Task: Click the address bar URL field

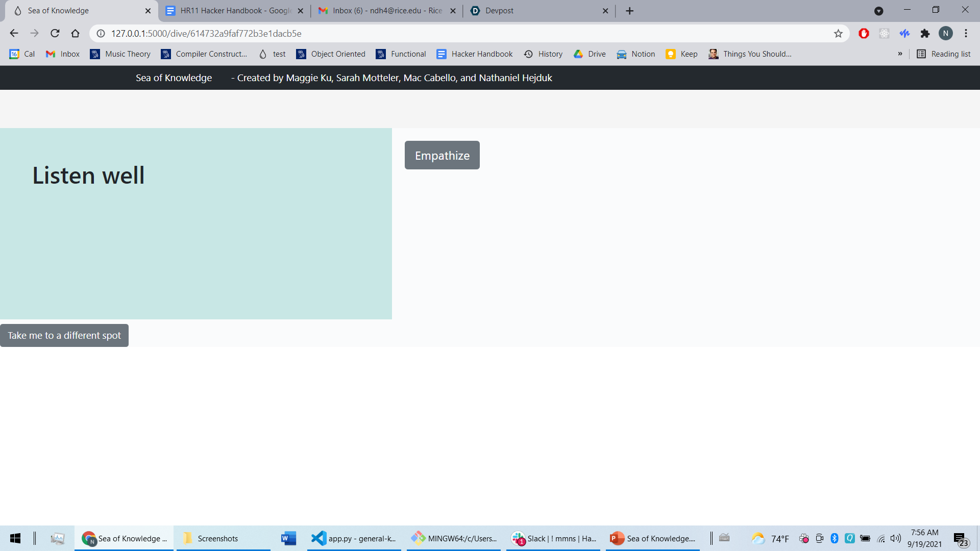Action: [x=408, y=34]
